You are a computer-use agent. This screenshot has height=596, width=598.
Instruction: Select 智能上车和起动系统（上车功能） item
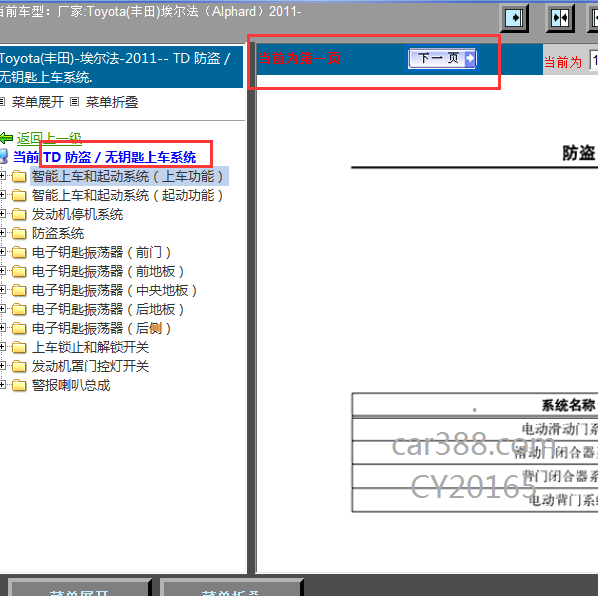coord(128,176)
